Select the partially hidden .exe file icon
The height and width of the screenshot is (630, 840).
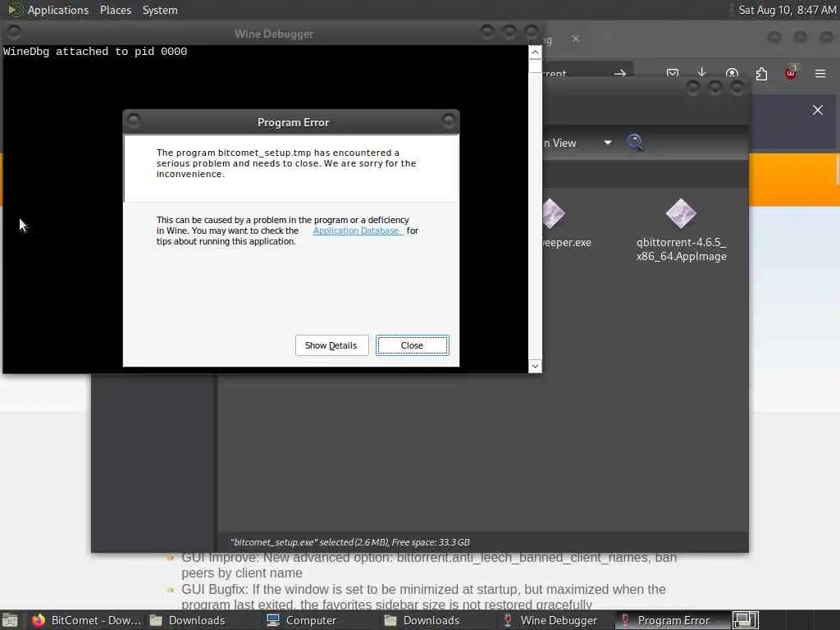coord(553,213)
